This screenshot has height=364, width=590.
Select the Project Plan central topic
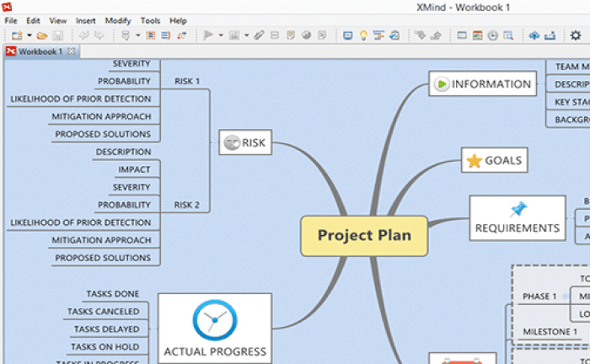(364, 235)
